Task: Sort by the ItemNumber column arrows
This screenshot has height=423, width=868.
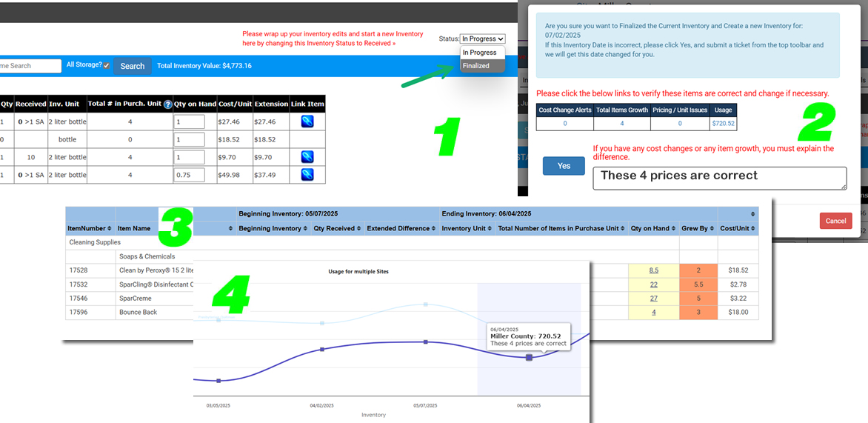Action: (x=110, y=229)
